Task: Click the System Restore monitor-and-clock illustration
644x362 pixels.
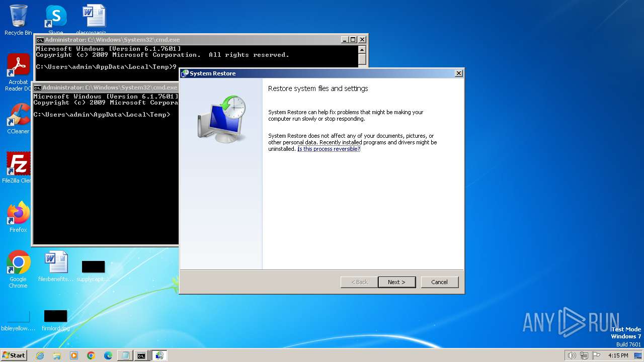Action: (x=221, y=119)
